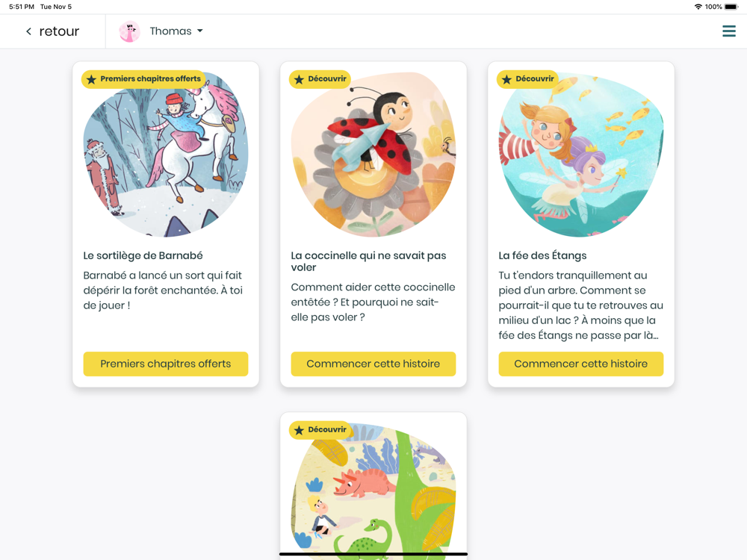This screenshot has width=747, height=560.
Task: Start La fée des Étangs story button
Action: [x=580, y=364]
